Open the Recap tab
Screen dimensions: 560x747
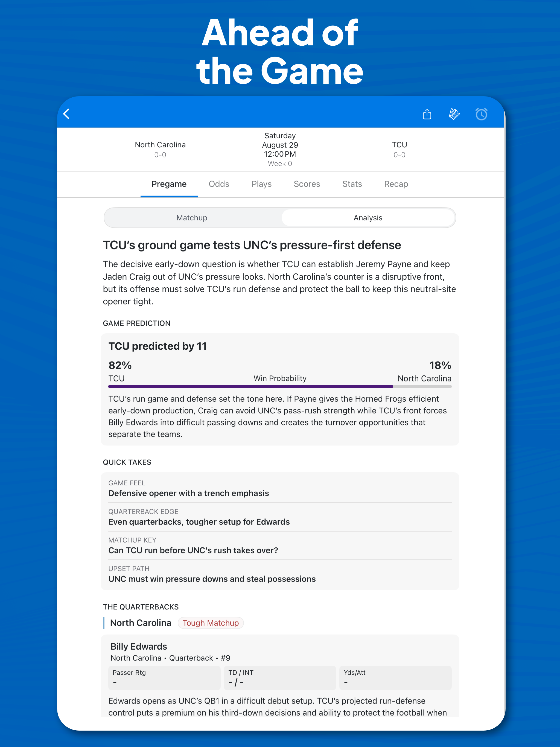pyautogui.click(x=396, y=184)
